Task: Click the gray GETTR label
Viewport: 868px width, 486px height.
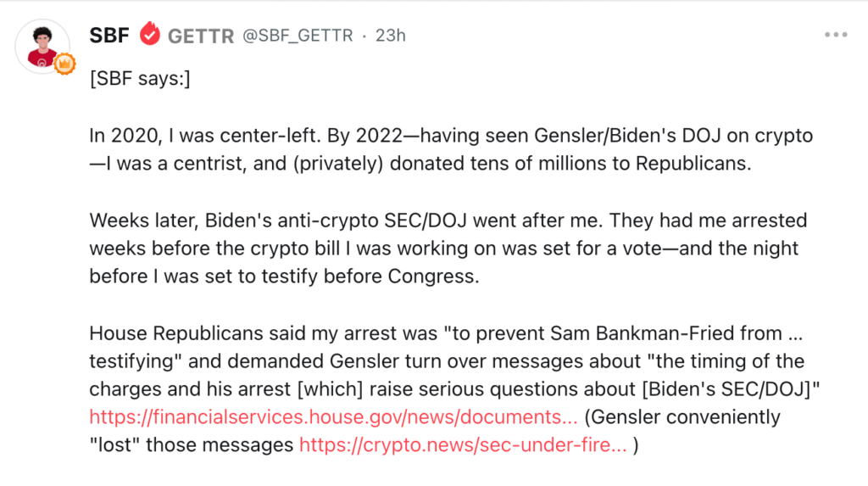Action: coord(202,36)
